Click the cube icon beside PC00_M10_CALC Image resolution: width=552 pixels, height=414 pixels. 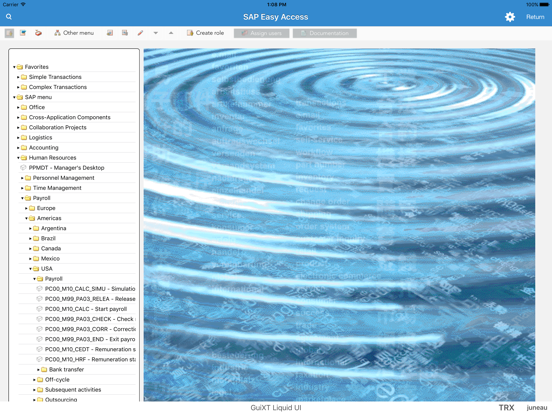(39, 309)
